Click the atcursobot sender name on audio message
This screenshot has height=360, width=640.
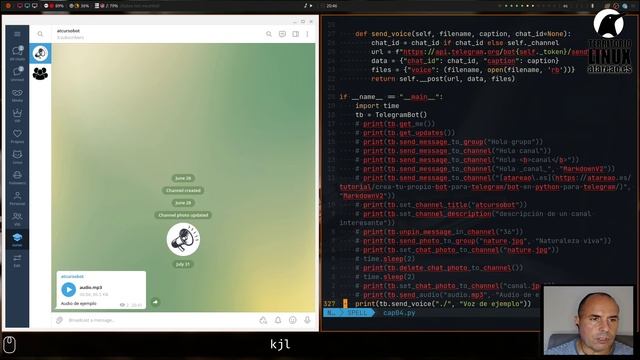tap(72, 276)
